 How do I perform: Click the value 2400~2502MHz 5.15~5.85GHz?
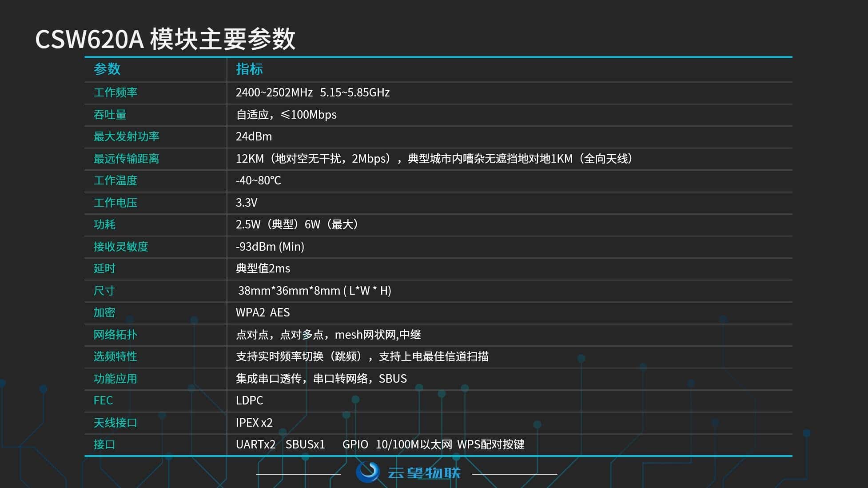[313, 92]
